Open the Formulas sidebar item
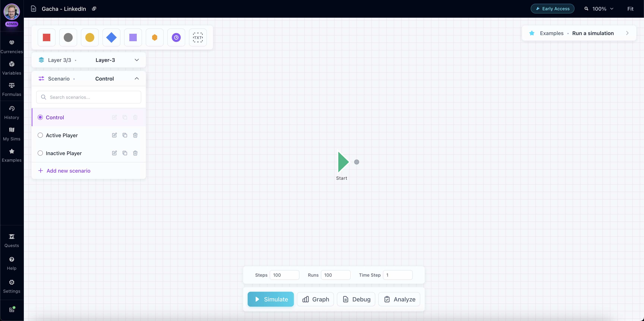This screenshot has height=321, width=644. (x=12, y=89)
